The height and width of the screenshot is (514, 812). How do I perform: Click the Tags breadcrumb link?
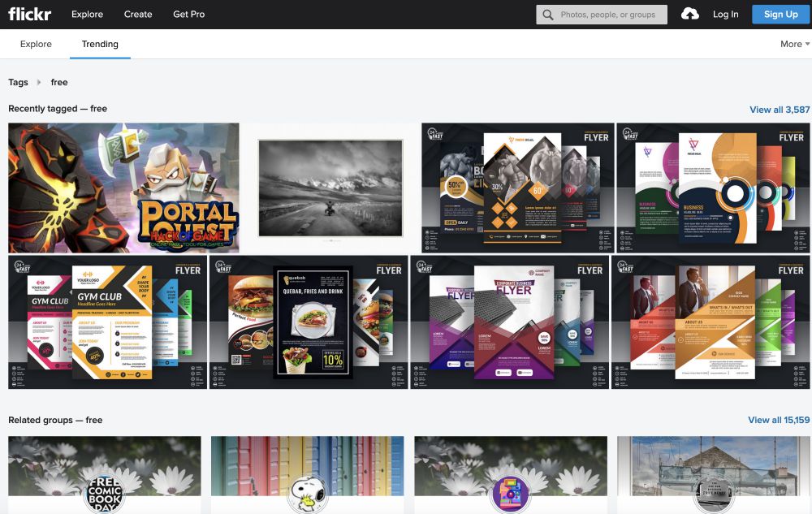(18, 82)
